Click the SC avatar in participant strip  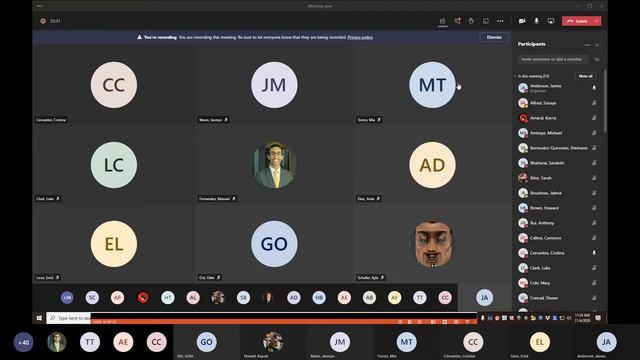pos(92,298)
